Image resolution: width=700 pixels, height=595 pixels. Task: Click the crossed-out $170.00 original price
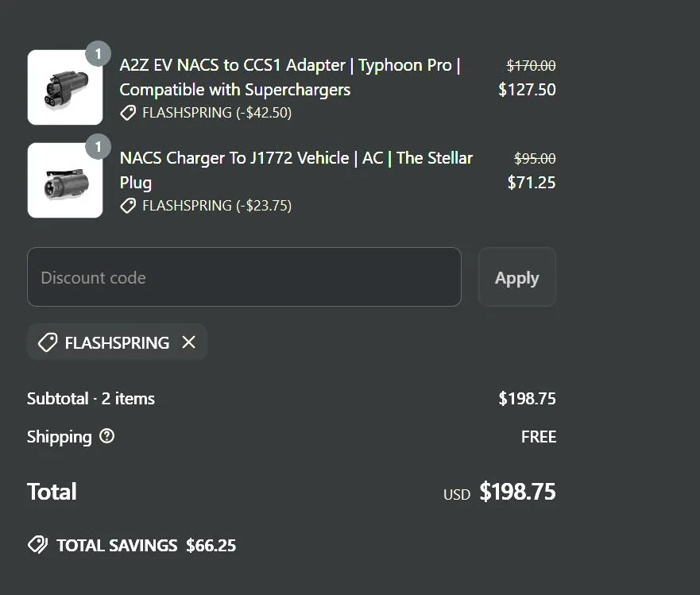(531, 66)
